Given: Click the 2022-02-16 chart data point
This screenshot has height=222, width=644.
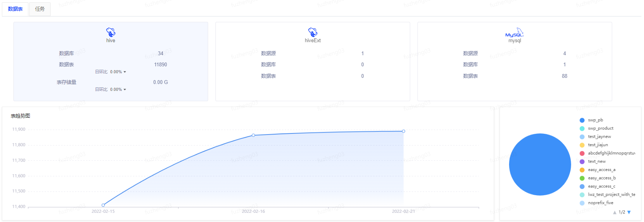Looking at the screenshot, I should point(253,135).
